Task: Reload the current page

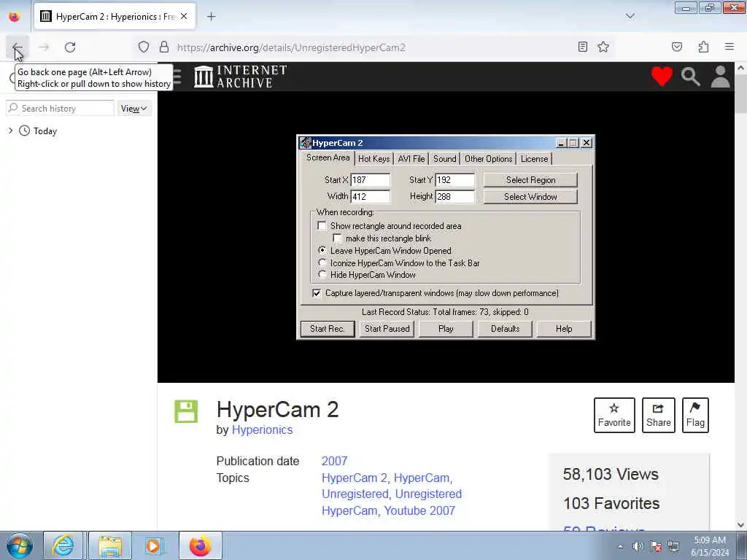Action: pyautogui.click(x=70, y=47)
